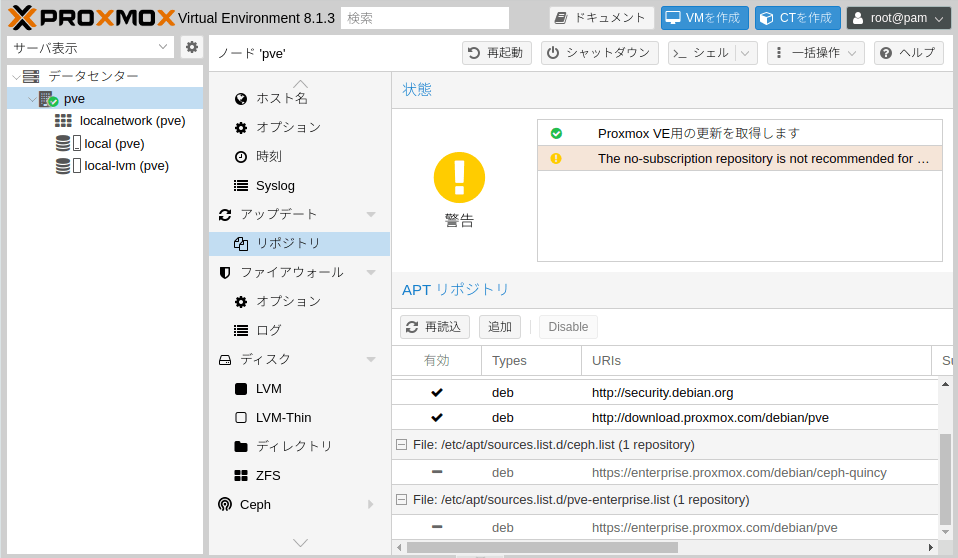958x558 pixels.
Task: Click the Proxmox logo
Action: click(x=92, y=18)
